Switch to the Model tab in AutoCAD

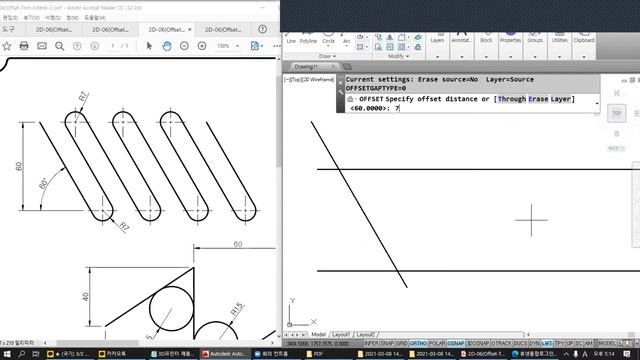(318, 334)
